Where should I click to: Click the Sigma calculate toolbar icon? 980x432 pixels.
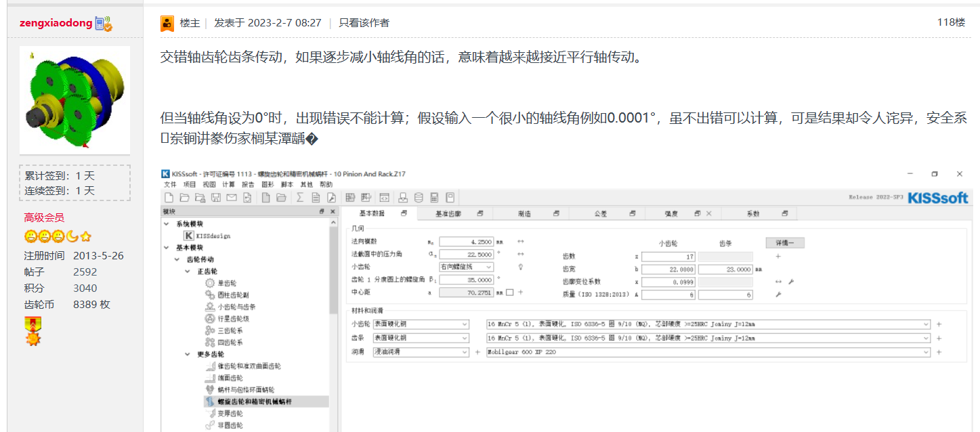(x=299, y=198)
